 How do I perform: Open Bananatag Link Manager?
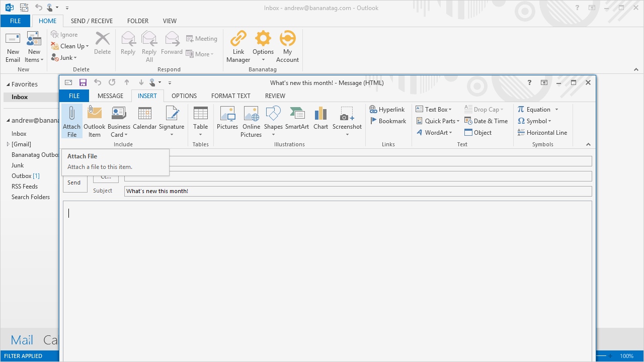(238, 47)
